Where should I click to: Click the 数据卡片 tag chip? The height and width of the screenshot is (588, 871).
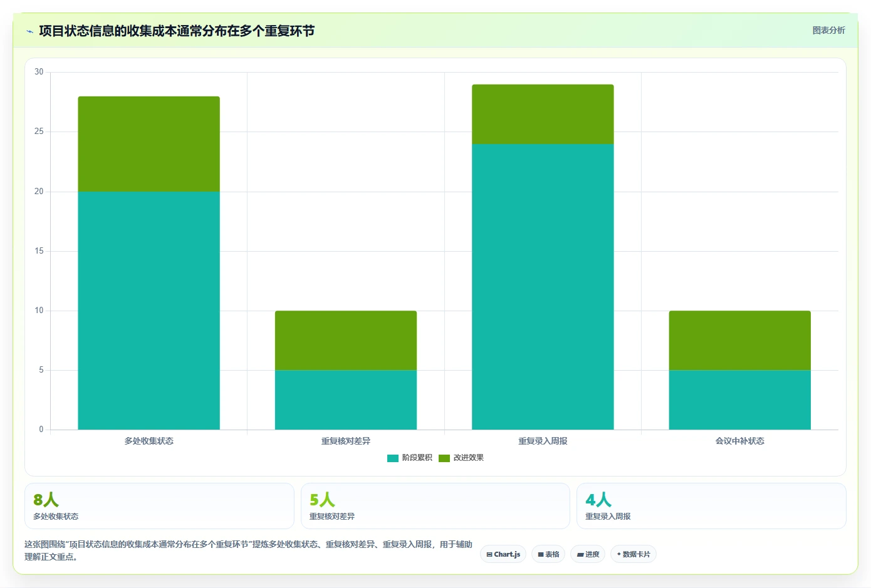(633, 554)
